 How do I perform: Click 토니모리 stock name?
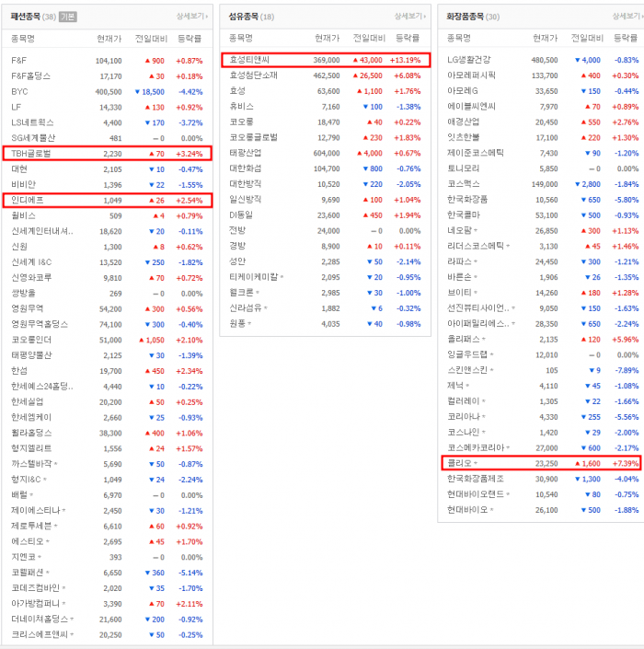click(464, 168)
